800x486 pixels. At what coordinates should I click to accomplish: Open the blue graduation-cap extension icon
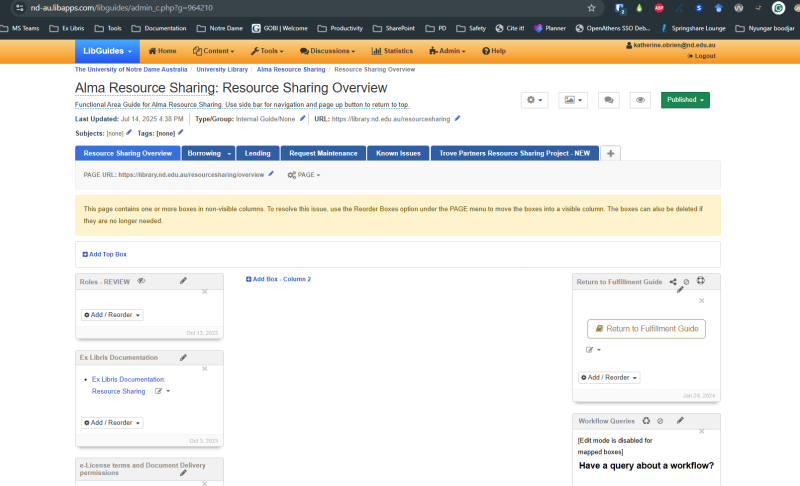pos(718,8)
